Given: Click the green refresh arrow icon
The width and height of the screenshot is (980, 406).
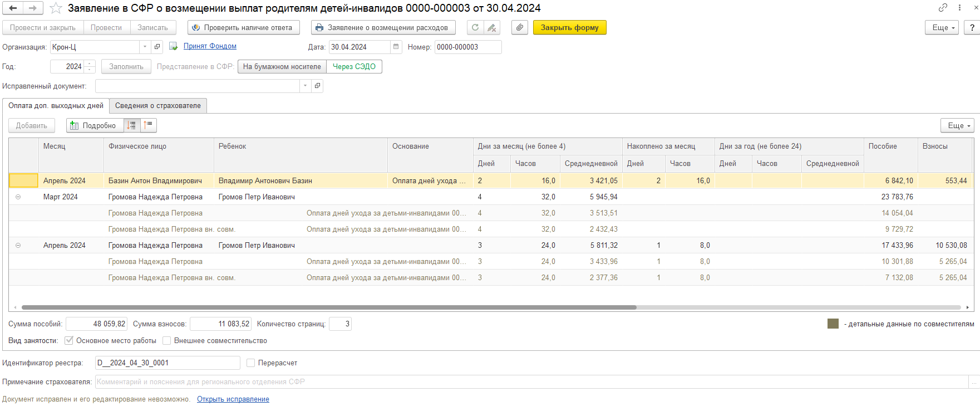Looking at the screenshot, I should (475, 27).
